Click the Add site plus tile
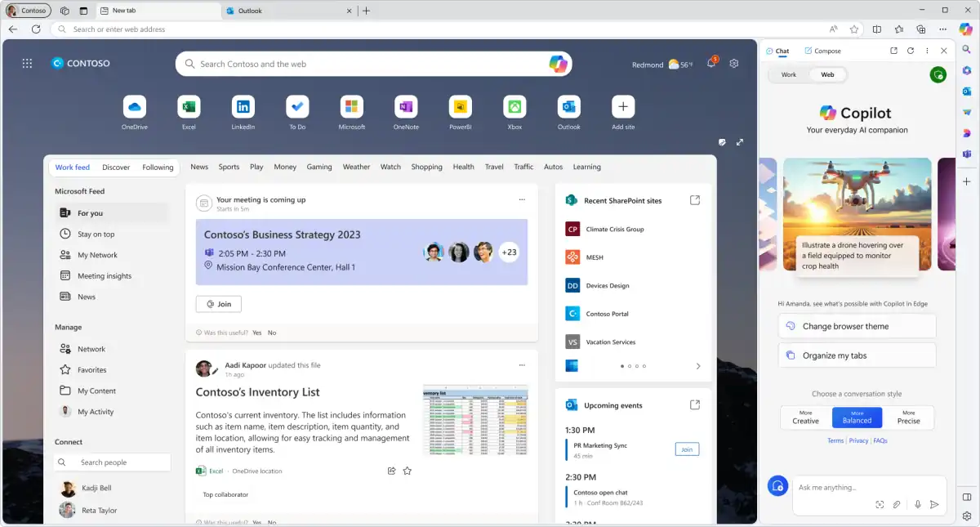 pos(623,107)
